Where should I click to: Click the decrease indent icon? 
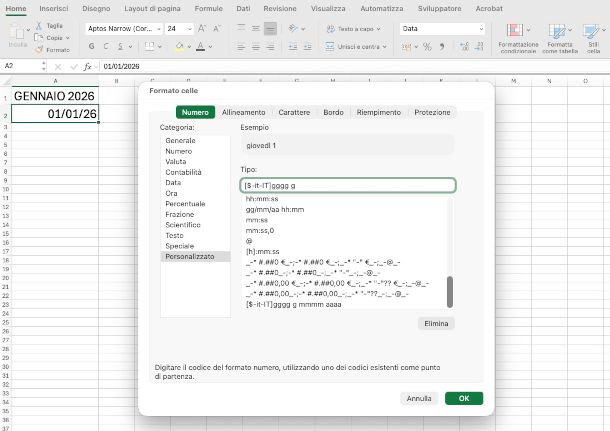293,47
